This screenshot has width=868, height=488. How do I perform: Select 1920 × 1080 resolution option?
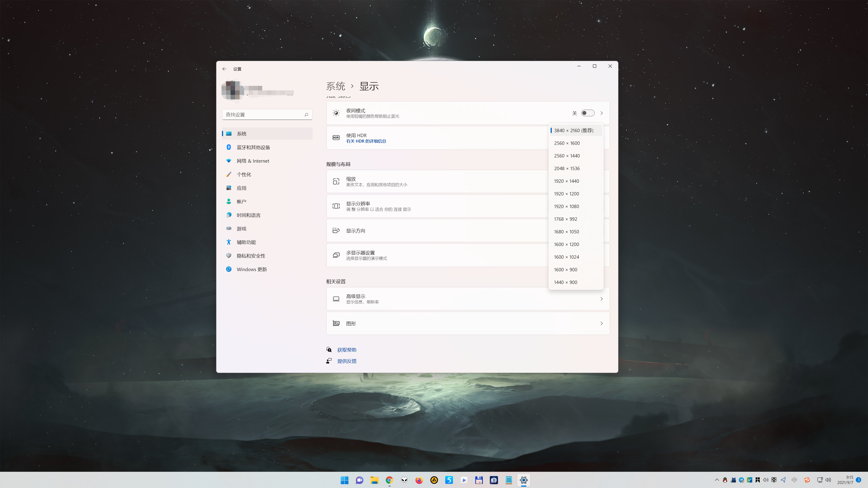(566, 206)
